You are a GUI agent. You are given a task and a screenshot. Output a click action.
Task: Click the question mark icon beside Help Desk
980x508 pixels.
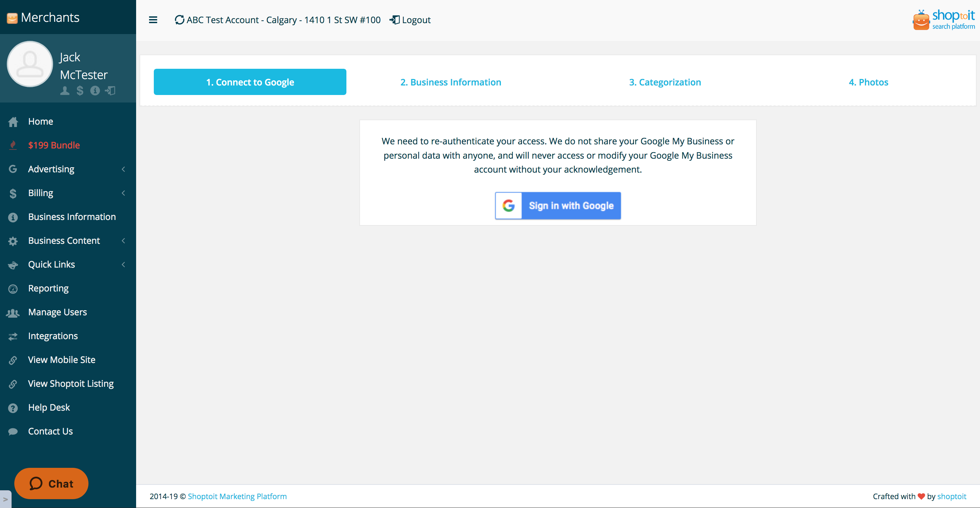(13, 408)
